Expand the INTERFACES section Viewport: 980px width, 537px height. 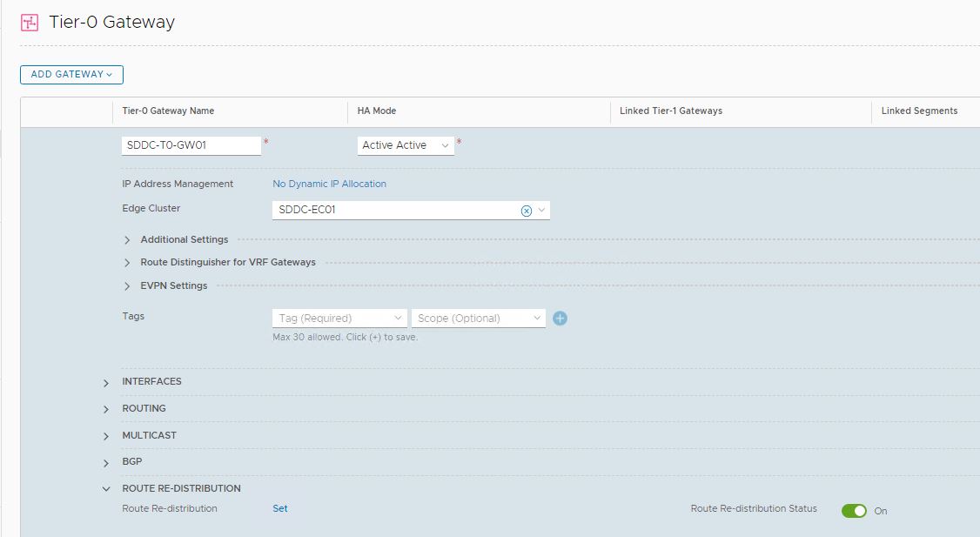106,383
